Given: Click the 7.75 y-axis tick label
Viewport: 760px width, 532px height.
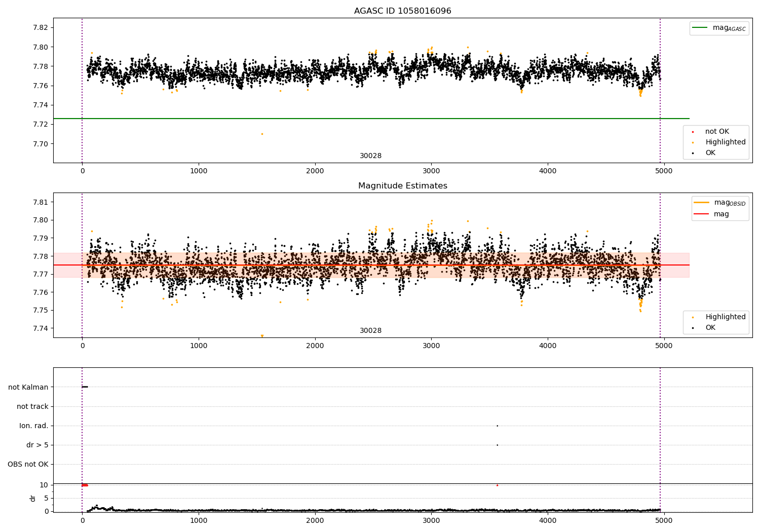Looking at the screenshot, I should (x=41, y=310).
